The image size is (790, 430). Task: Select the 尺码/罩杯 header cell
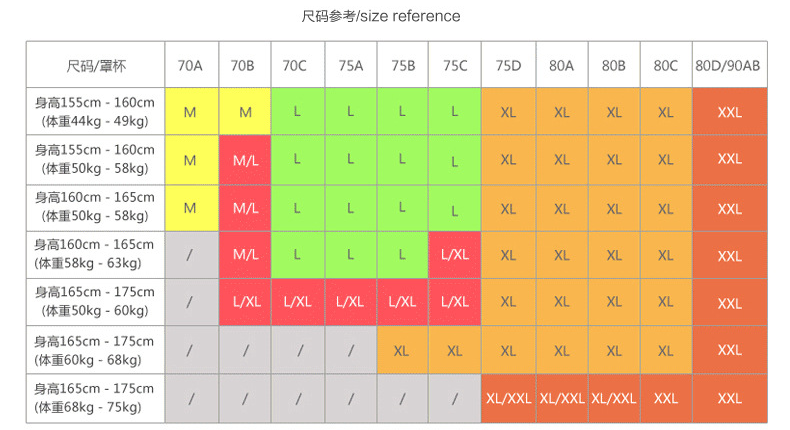coord(95,66)
